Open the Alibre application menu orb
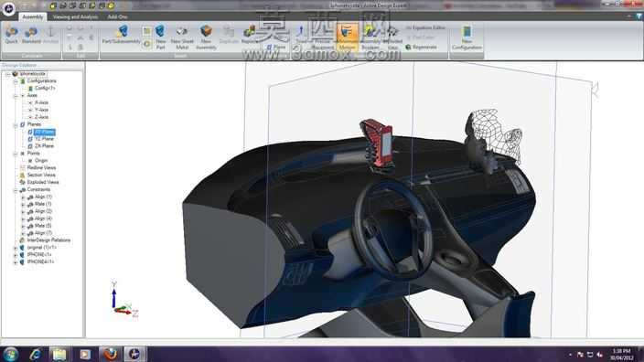The image size is (644, 362). (8, 8)
